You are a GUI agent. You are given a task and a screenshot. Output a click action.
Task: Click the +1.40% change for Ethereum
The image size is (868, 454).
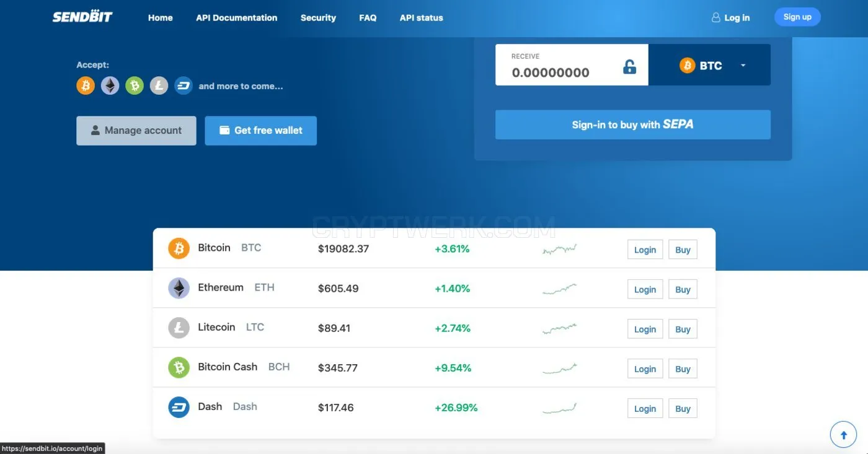click(452, 289)
